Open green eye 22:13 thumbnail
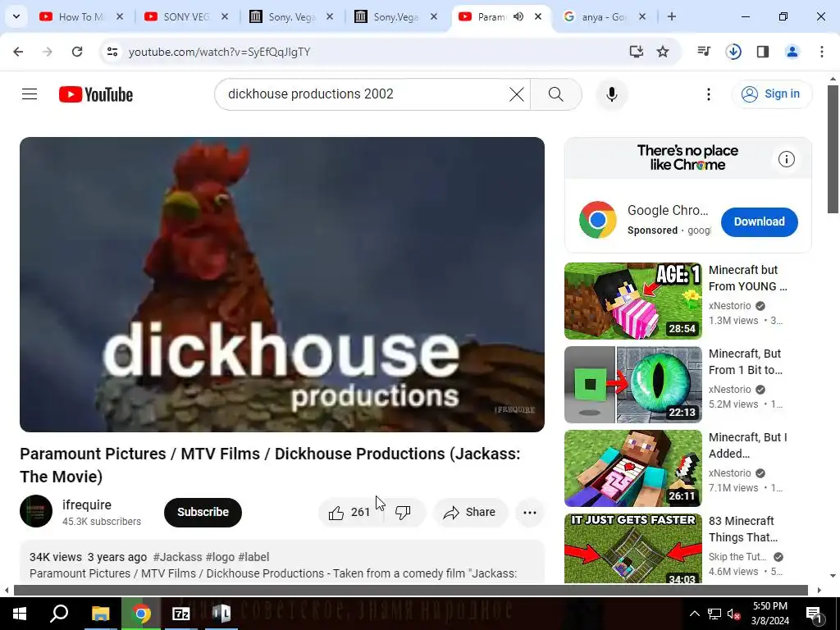 [x=632, y=385]
